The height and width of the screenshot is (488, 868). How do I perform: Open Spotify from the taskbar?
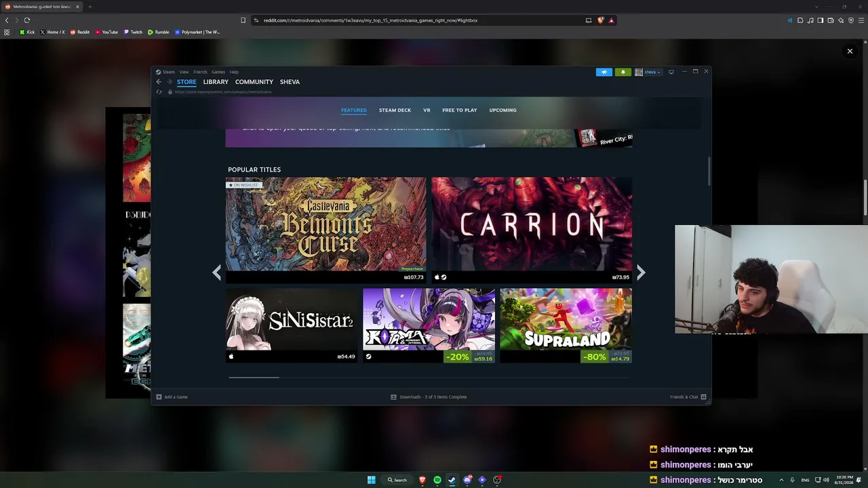click(437, 480)
